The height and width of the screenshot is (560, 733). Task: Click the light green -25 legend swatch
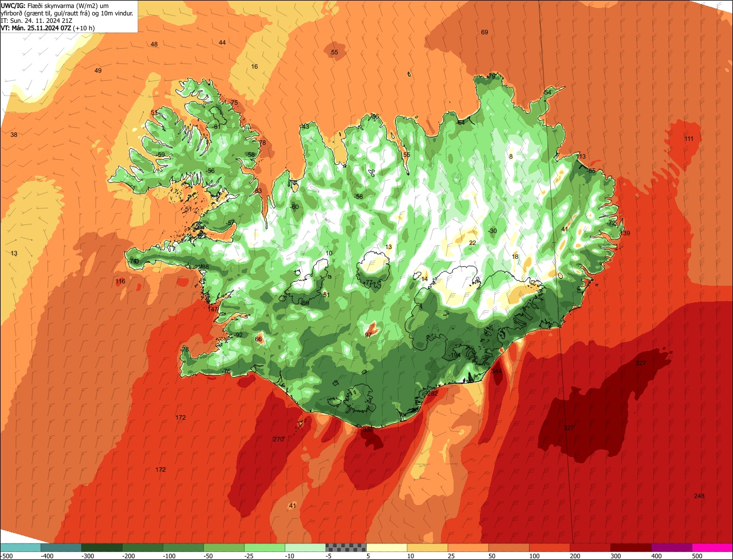(265, 547)
